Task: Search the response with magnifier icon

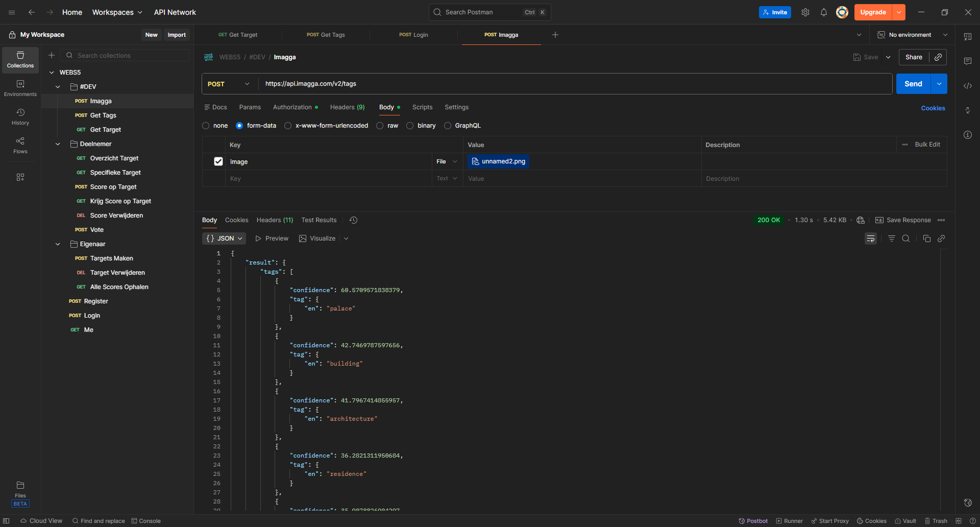Action: click(905, 238)
